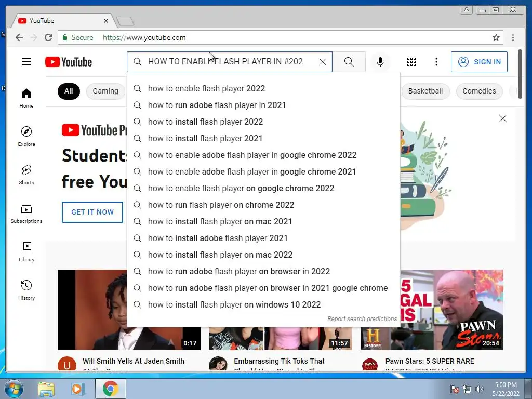
Task: Click the volume speaker tray icon
Action: point(479,389)
